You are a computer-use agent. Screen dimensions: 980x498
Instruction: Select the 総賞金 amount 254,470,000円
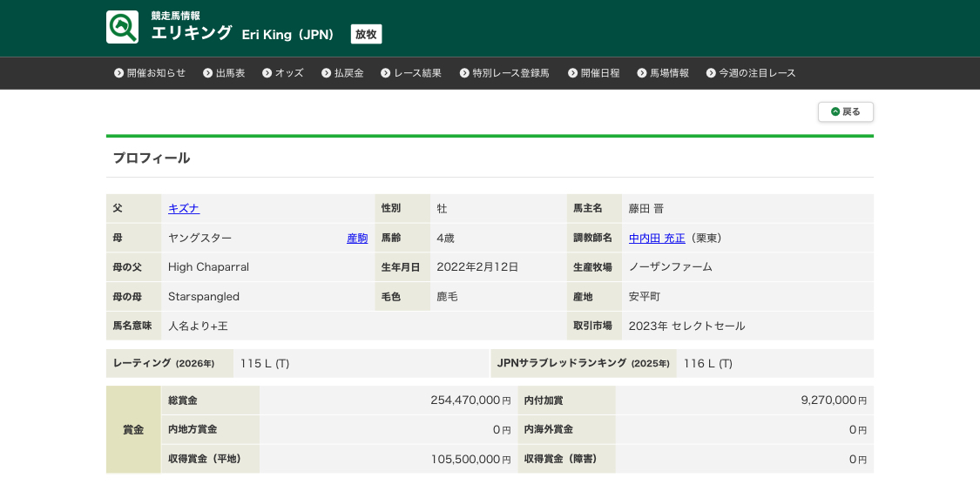pos(470,400)
